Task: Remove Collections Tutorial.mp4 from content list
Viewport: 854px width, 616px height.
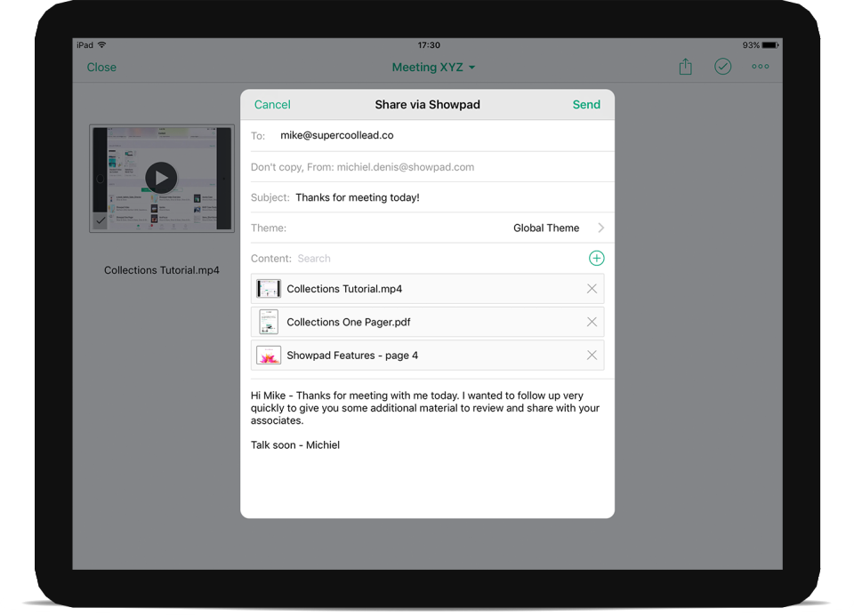Action: (592, 289)
